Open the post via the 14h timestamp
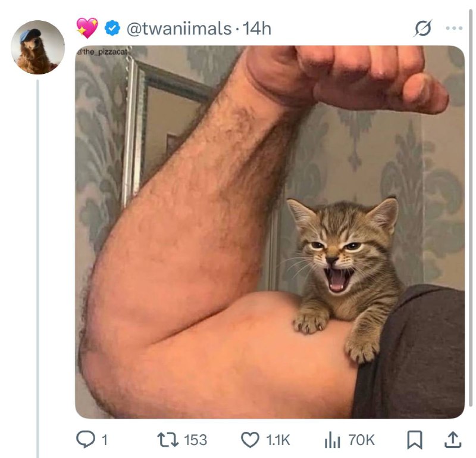 tap(257, 29)
